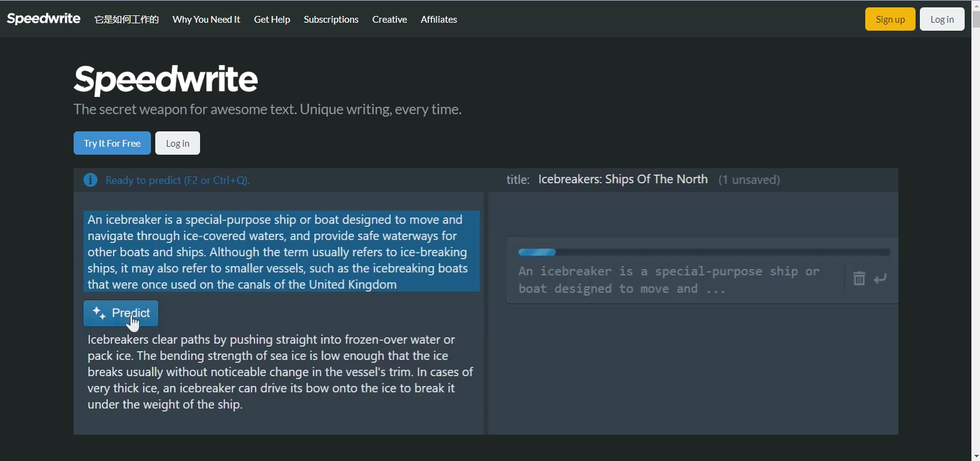This screenshot has height=461, width=980.
Task: Click the paragraph starting Icebreakers clear paths
Action: (x=281, y=372)
